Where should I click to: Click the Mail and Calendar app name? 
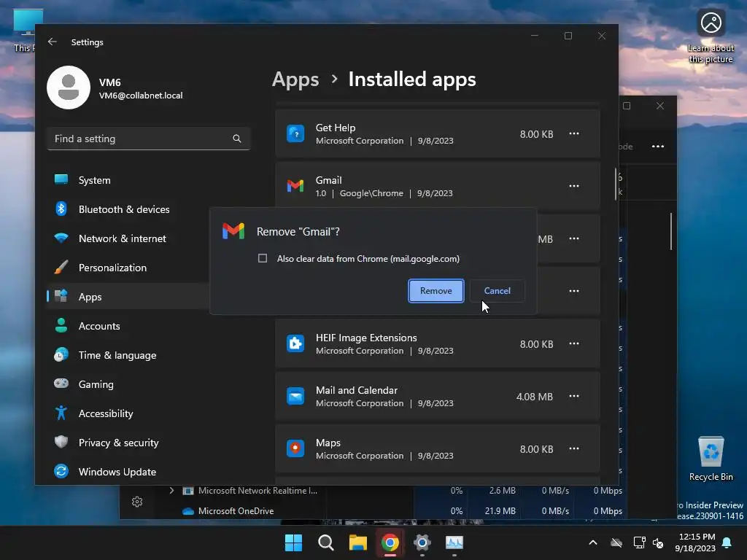(x=356, y=390)
